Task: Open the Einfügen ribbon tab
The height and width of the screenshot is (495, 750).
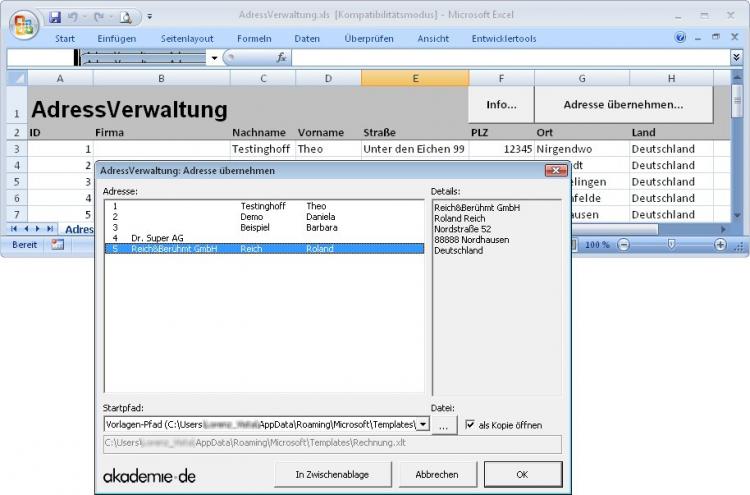Action: tap(117, 38)
